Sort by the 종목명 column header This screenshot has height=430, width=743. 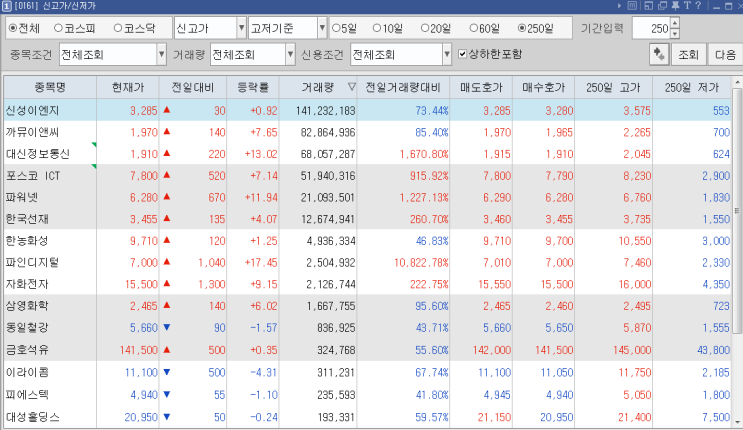(50, 87)
